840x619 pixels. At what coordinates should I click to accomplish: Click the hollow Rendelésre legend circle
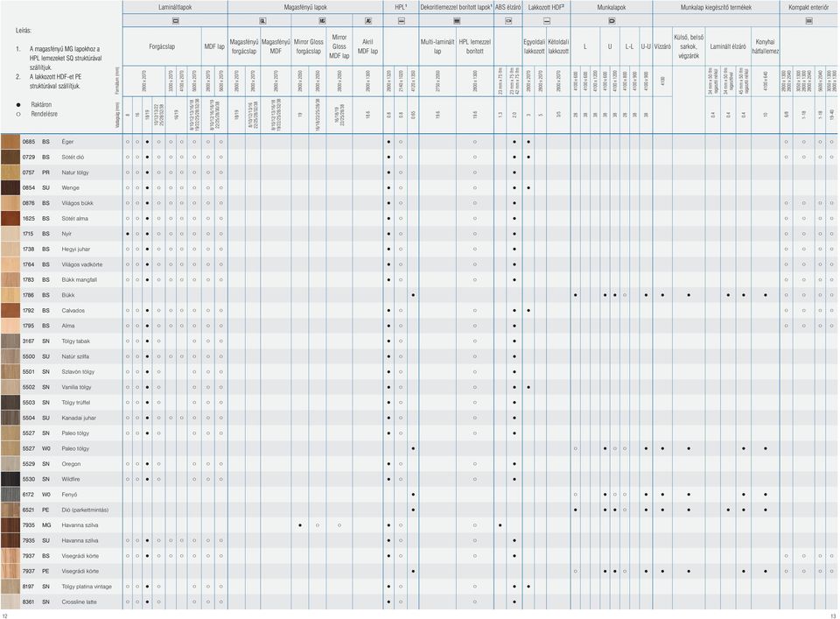tap(18, 114)
